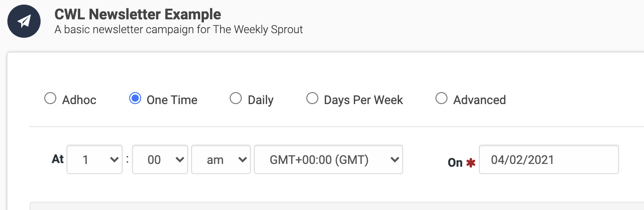Viewport: 644px width, 210px height.
Task: Choose the One Time radio button
Action: click(135, 99)
